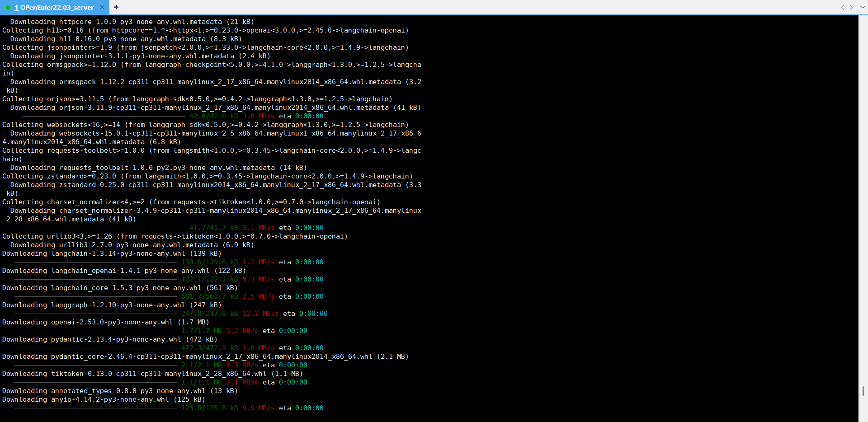The image size is (868, 422).
Task: Click the 'Collecting urllib3<3,>=1.26' line
Action: pyautogui.click(x=175, y=236)
